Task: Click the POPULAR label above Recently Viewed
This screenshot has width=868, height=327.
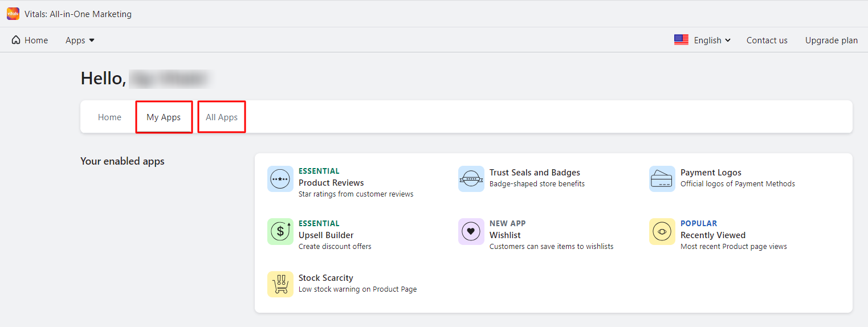Action: click(x=699, y=223)
